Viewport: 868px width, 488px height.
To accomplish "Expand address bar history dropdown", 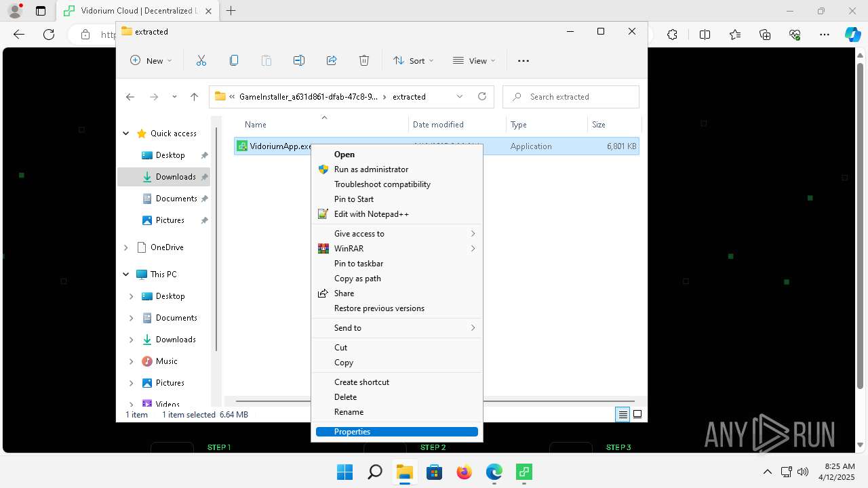I will 459,96.
